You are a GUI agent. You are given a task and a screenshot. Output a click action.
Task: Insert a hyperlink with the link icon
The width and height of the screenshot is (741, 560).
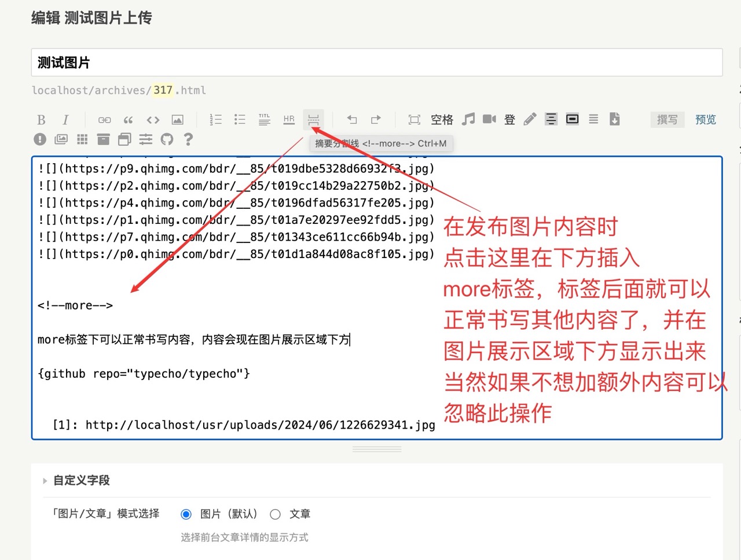tap(104, 119)
